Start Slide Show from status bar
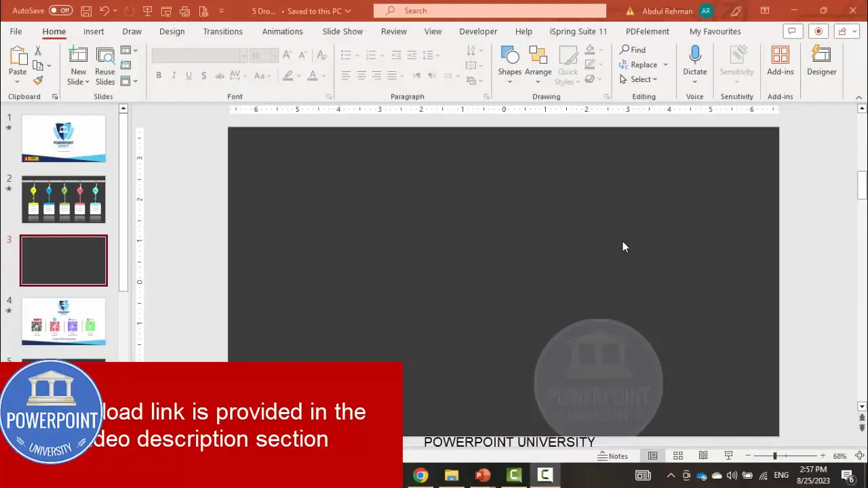Image resolution: width=868 pixels, height=488 pixels. tap(728, 456)
